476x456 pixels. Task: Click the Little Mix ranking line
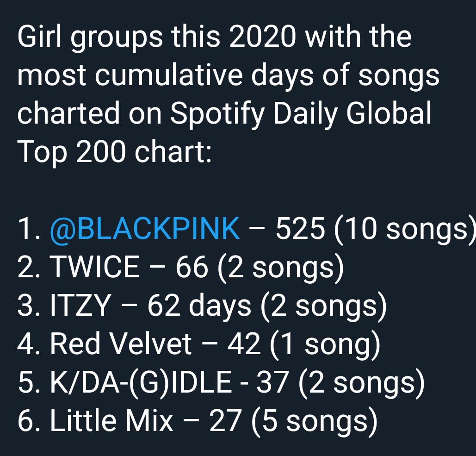tap(198, 421)
